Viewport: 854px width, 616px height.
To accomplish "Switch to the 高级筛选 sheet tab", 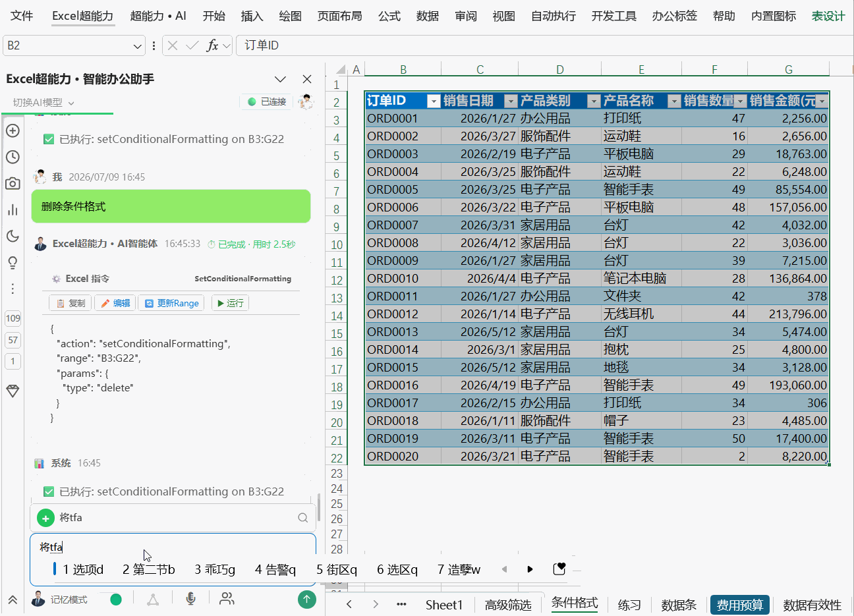I will pos(508,605).
